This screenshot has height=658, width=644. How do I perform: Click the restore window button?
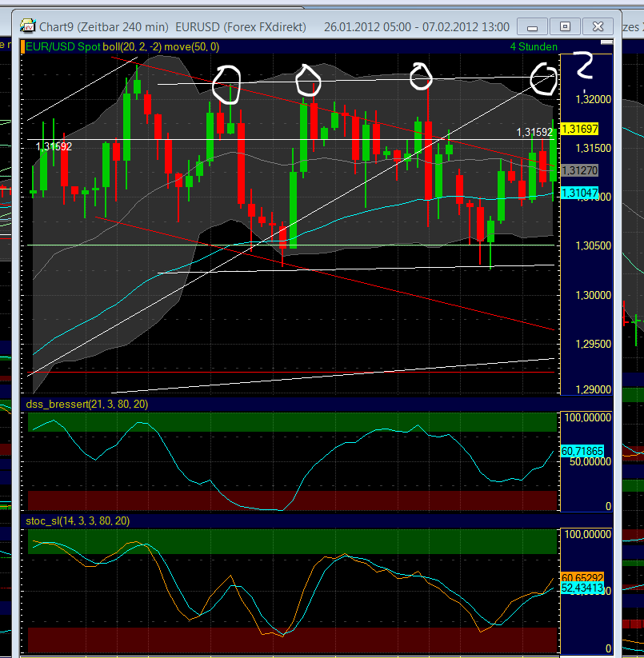coord(565,26)
